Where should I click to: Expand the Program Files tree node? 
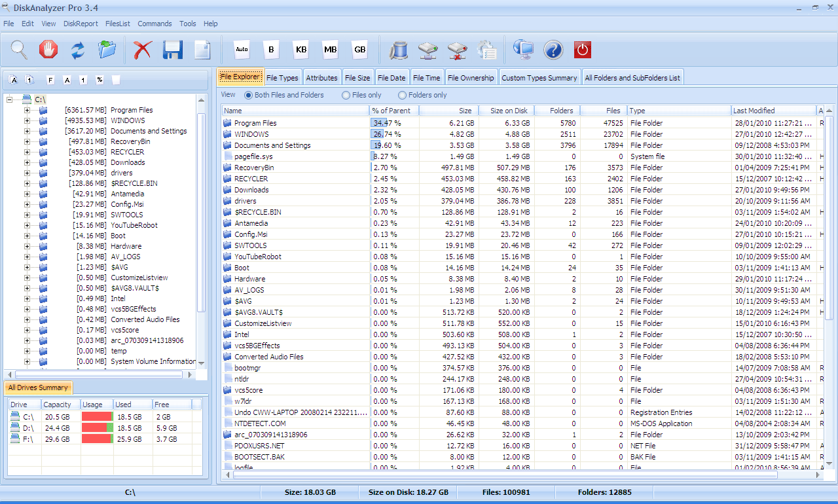click(27, 110)
